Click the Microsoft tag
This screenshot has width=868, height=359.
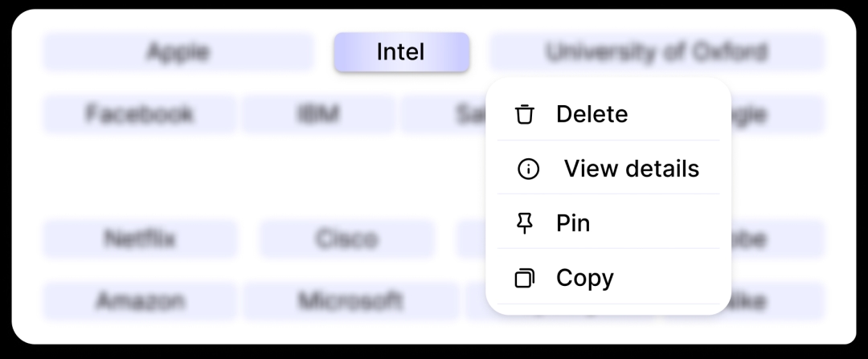click(x=350, y=301)
